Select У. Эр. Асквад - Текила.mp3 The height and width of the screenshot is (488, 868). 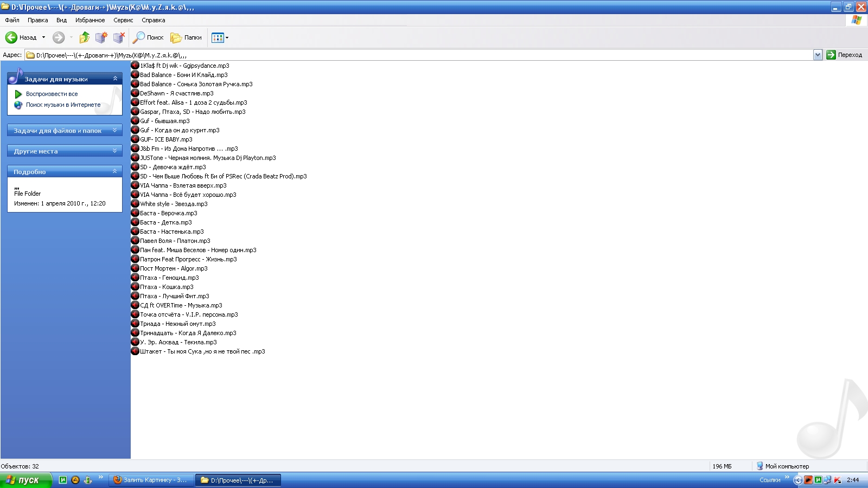[x=174, y=342]
